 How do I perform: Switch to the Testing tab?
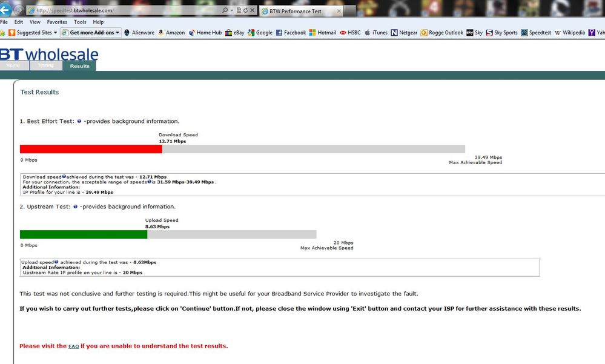point(45,65)
